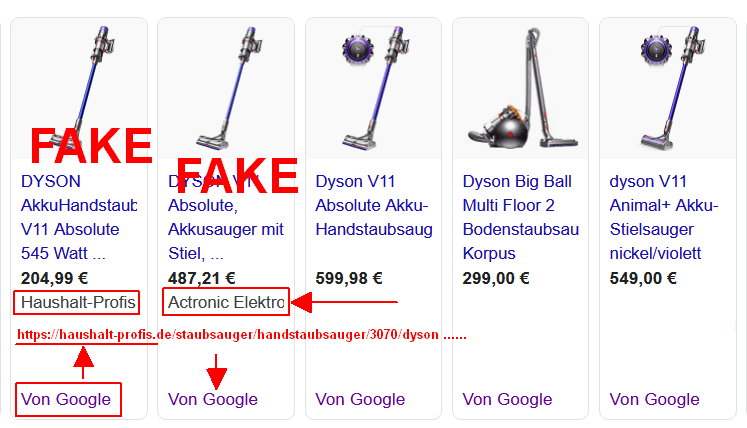747x428 pixels.
Task: Click the Actronic Elektro seller name
Action: point(226,302)
